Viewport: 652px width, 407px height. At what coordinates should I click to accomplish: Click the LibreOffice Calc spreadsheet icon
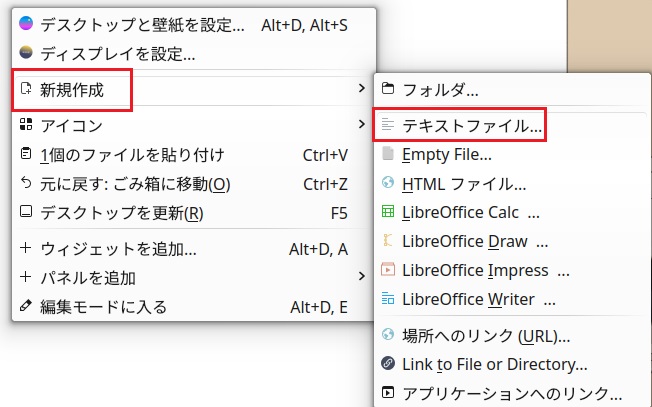tap(388, 213)
